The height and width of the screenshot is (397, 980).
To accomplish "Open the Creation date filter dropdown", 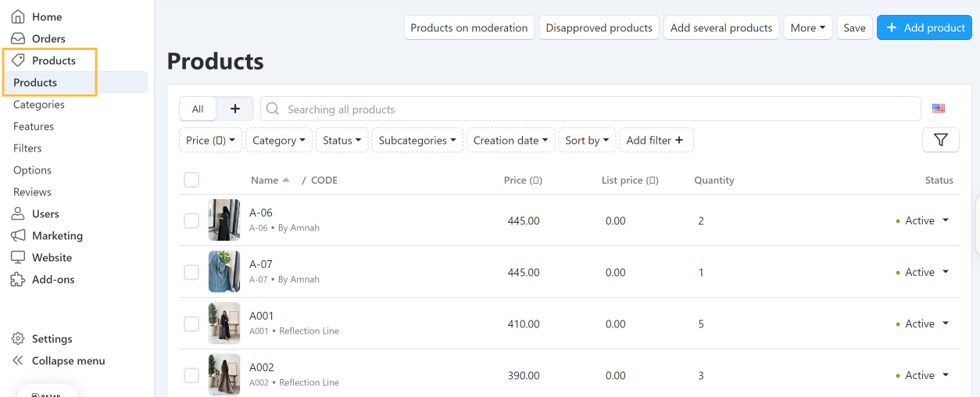I will pos(511,140).
